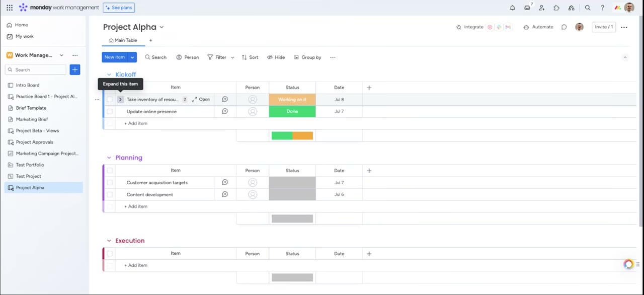Click the user profile avatar in the top bar
The image size is (644, 295).
(629, 8)
